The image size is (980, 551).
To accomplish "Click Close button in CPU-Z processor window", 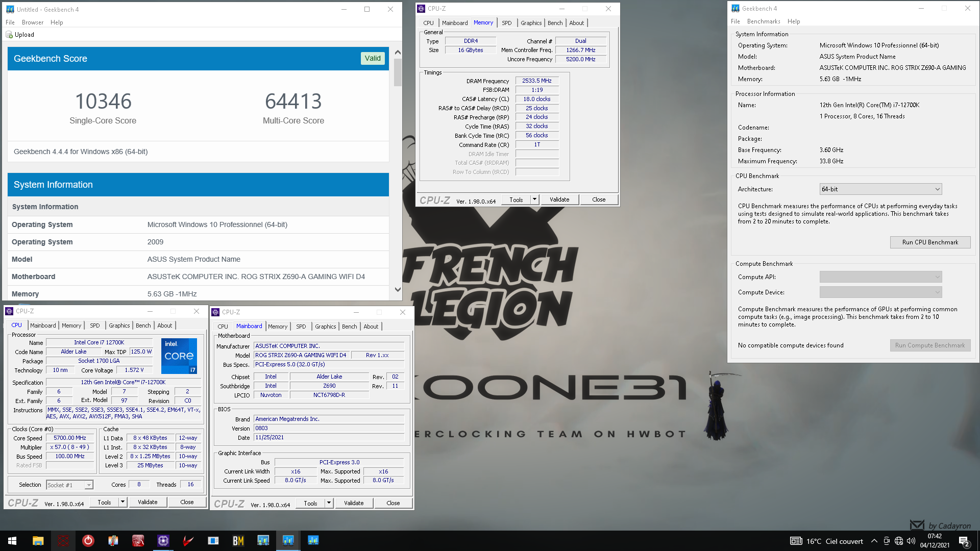I will 187,502.
